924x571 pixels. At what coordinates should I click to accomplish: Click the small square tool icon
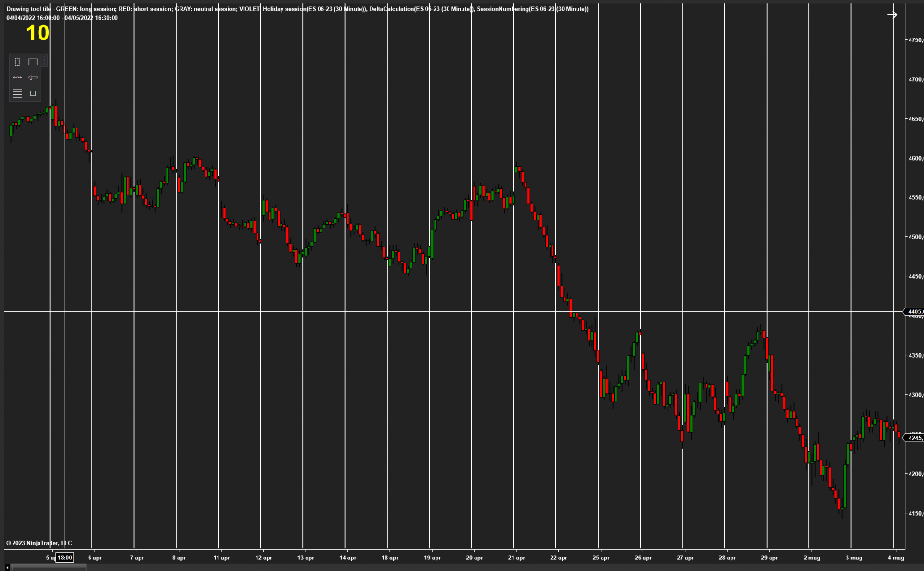pos(33,93)
